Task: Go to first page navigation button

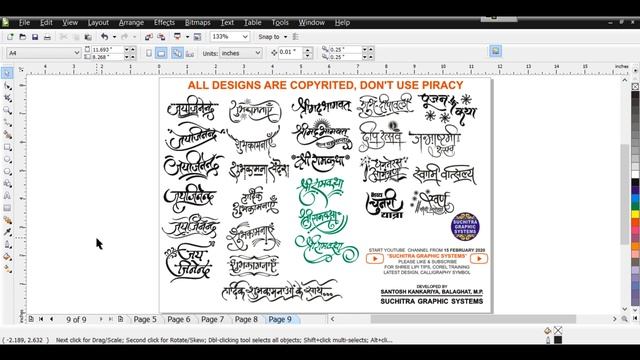Action: (41, 319)
